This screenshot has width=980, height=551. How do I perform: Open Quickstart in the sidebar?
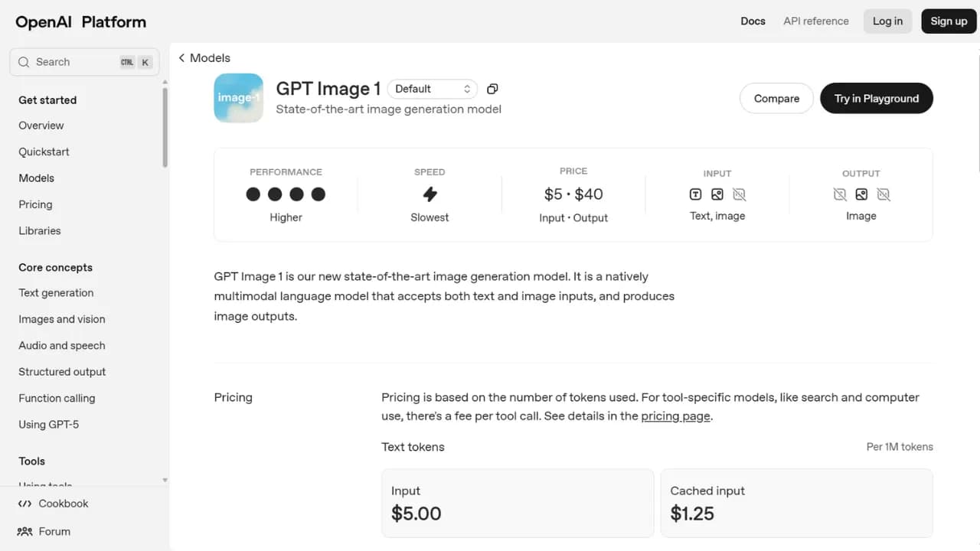click(44, 152)
